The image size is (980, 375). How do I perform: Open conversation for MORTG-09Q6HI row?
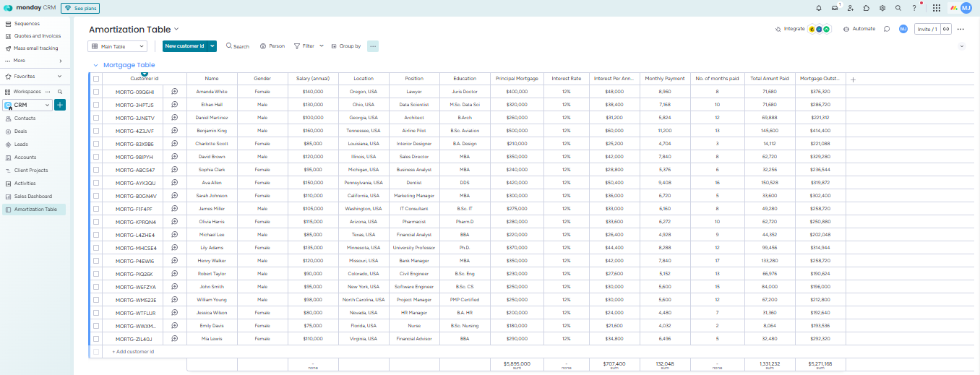click(174, 92)
